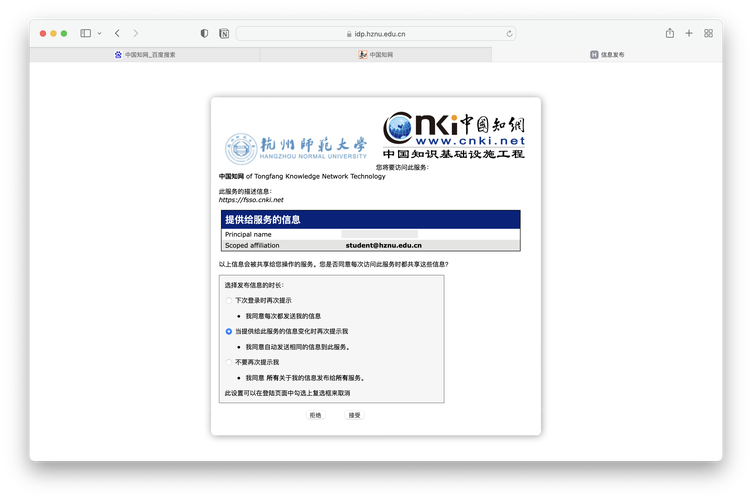Click the 接受 button
This screenshot has height=500, width=752.
pos(354,415)
